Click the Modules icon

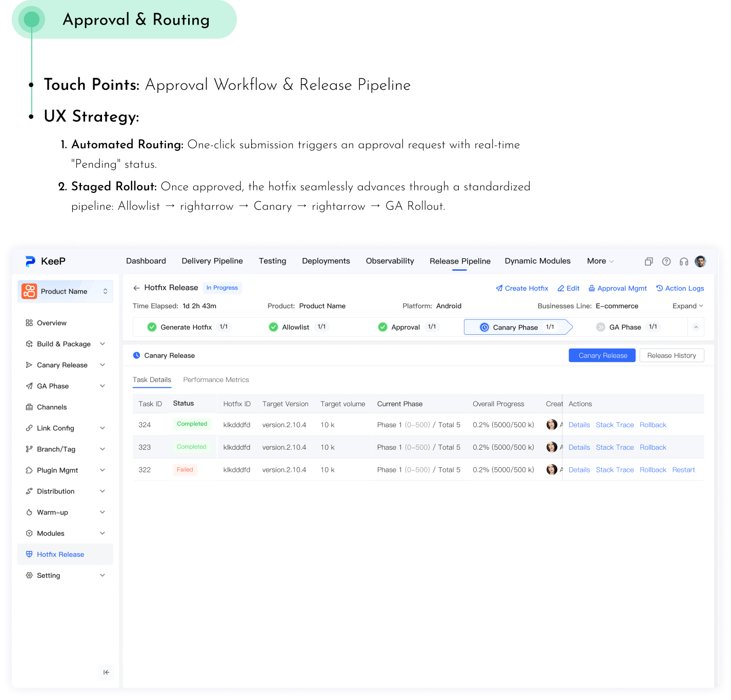coord(29,533)
